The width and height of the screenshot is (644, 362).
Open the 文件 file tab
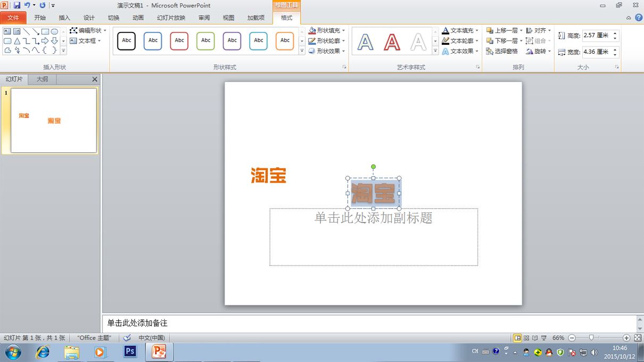(x=13, y=18)
